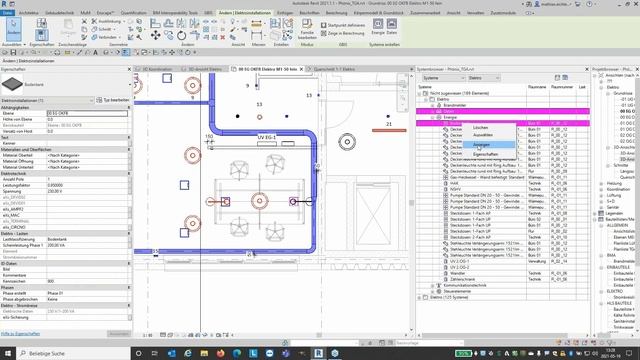Choose Eigenschaften in the context menu

[x=485, y=154]
